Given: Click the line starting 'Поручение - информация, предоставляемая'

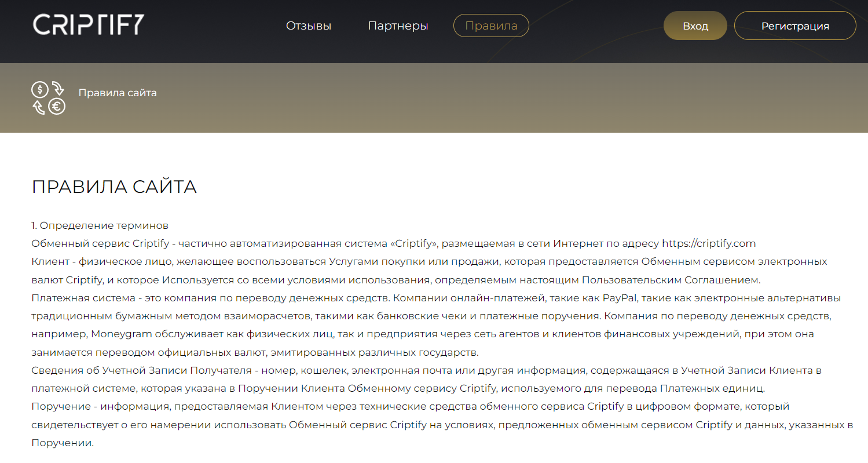Looking at the screenshot, I should [411, 406].
